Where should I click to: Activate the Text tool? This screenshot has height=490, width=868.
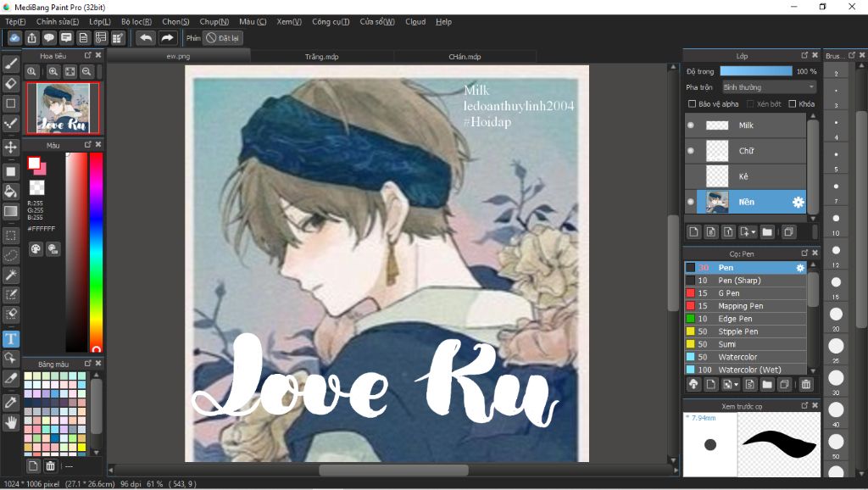coord(10,338)
